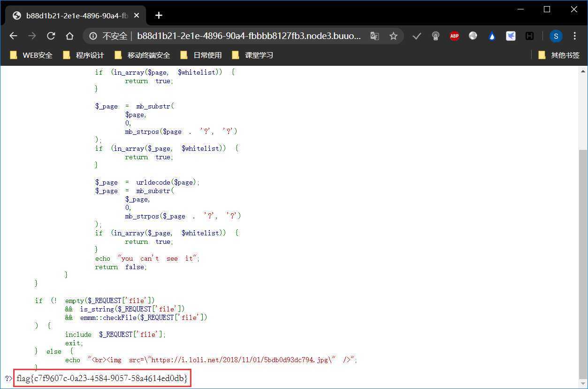Image resolution: width=588 pixels, height=389 pixels.
Task: Open the lightbulb extension icon
Action: coord(435,36)
